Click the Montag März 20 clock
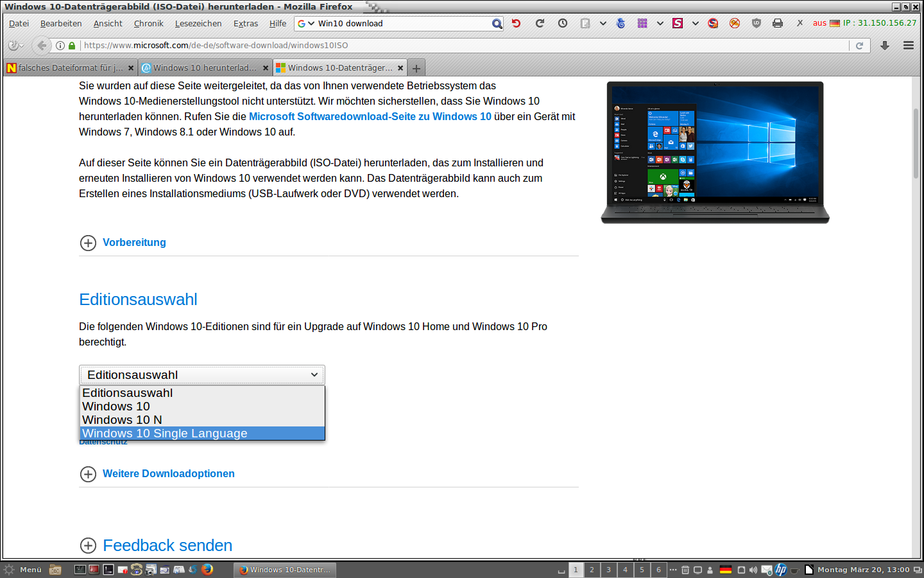The width and height of the screenshot is (924, 578). coord(863,570)
